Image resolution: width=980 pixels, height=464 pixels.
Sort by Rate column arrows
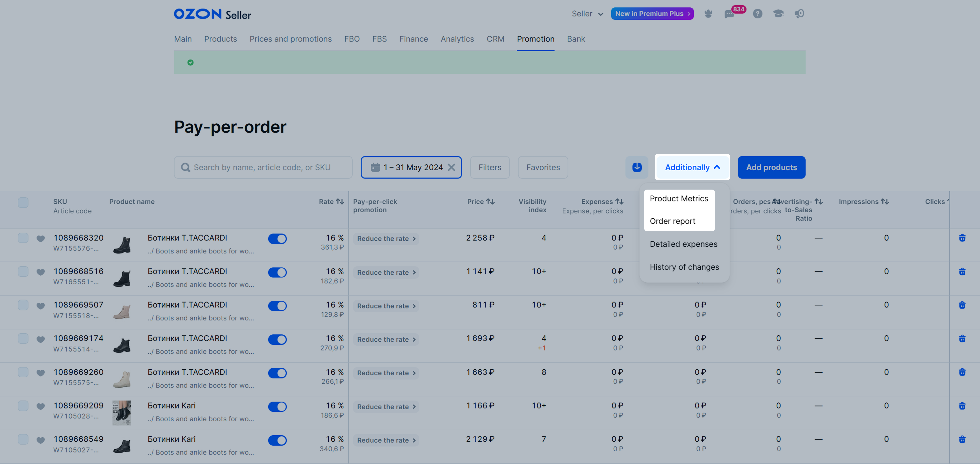(x=340, y=201)
